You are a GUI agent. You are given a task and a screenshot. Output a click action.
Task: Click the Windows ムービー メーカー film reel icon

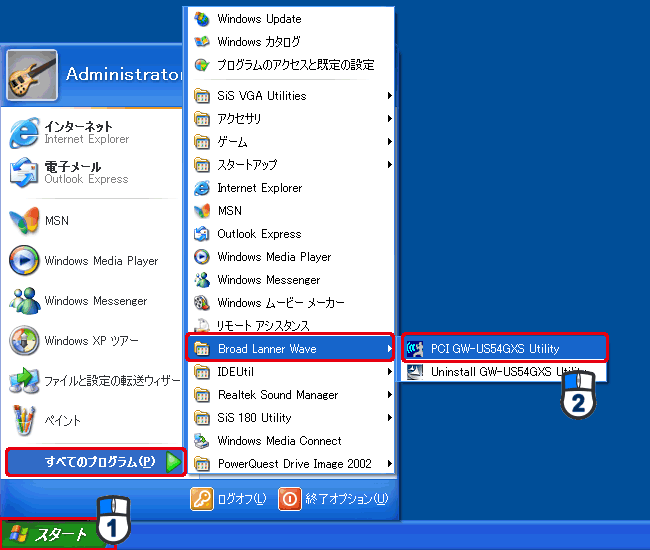(202, 303)
